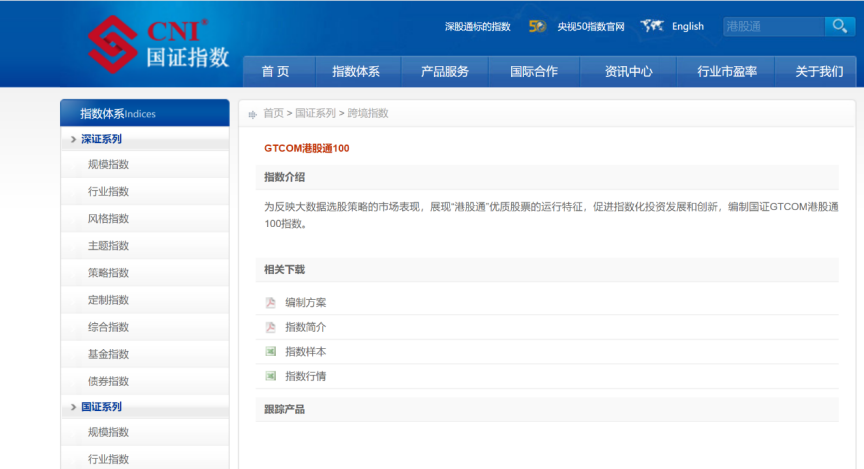The image size is (864, 469).
Task: Click the breadcrumb marker icon before 首页
Action: (252, 114)
